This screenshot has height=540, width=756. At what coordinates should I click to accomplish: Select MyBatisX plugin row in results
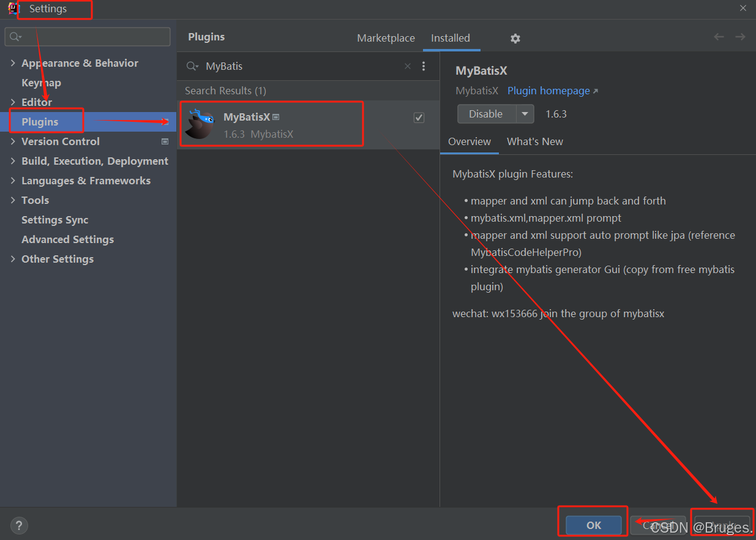click(x=309, y=124)
